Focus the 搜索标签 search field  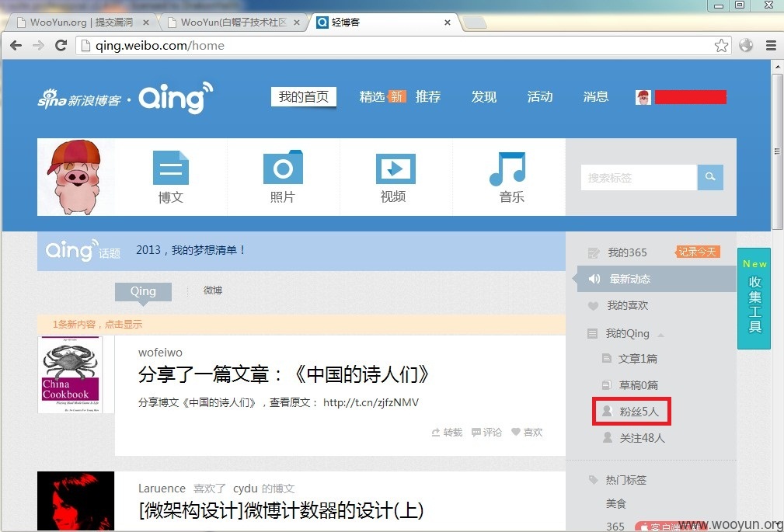pyautogui.click(x=639, y=178)
